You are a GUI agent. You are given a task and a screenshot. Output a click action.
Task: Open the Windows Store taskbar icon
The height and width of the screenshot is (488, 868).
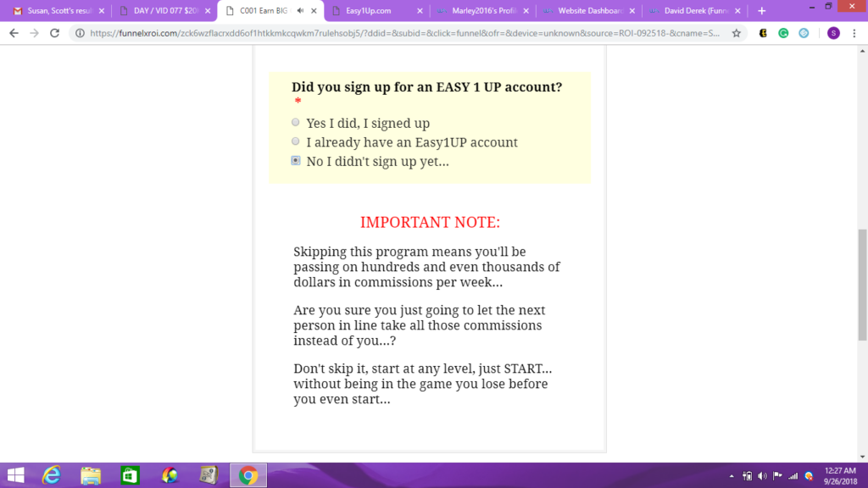(x=130, y=475)
